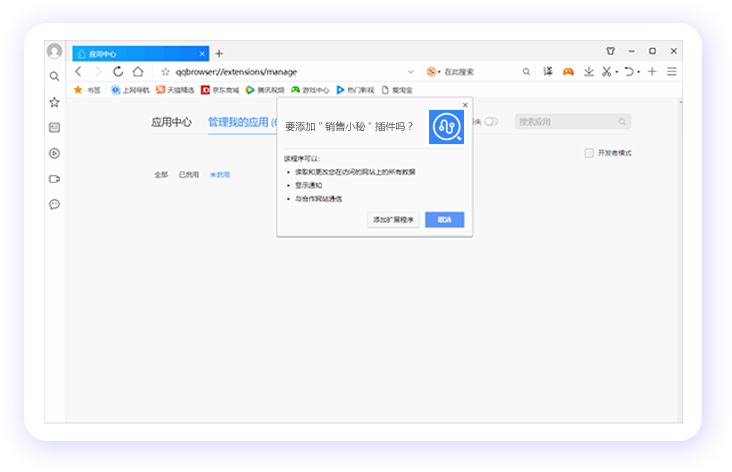Show 未启用 applications filter
Screen dimensions: 732x472
click(x=220, y=175)
